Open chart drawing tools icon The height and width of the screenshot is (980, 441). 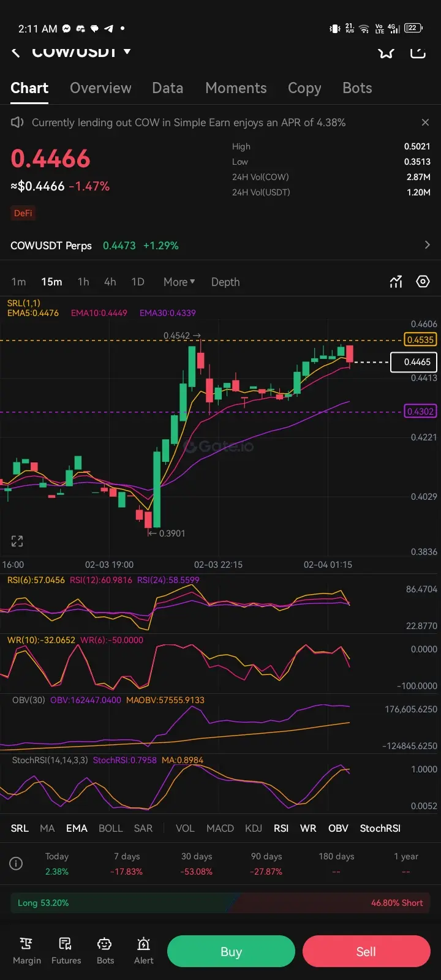click(x=396, y=282)
